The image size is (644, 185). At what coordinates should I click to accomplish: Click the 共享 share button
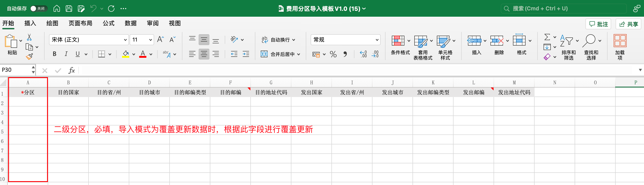(628, 24)
